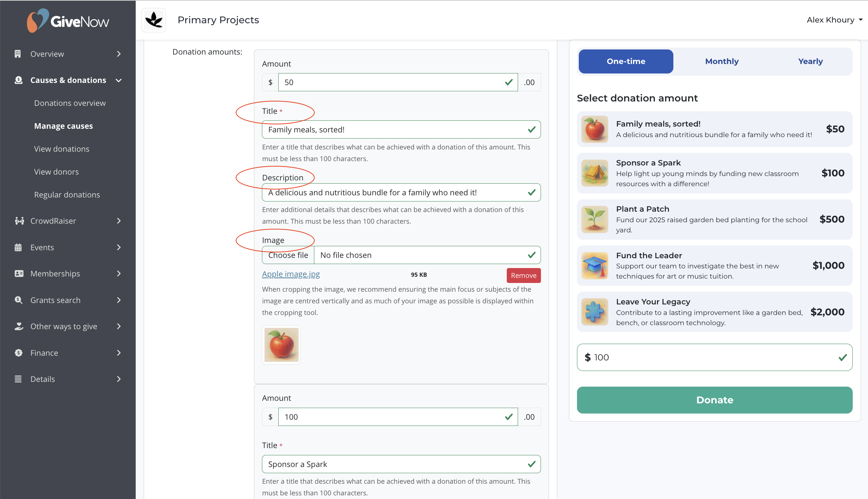Remove the Apple image file
This screenshot has height=499, width=868.
(523, 275)
